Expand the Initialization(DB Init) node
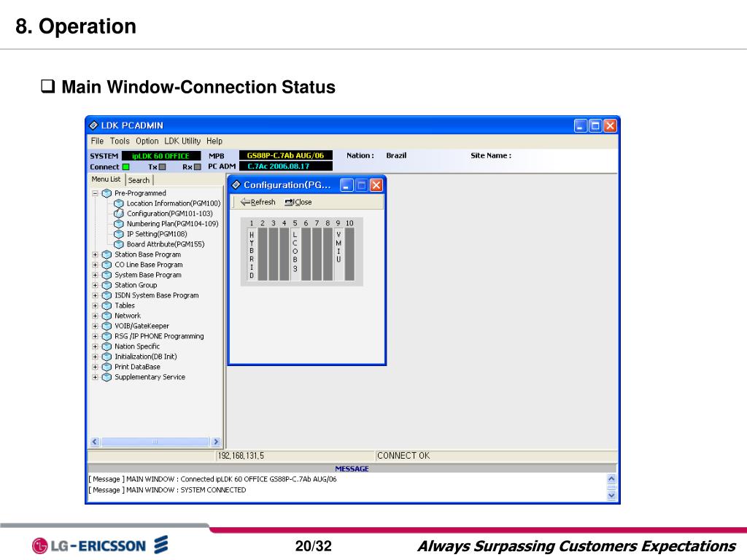Viewport: 747px width, 560px height. [x=95, y=357]
